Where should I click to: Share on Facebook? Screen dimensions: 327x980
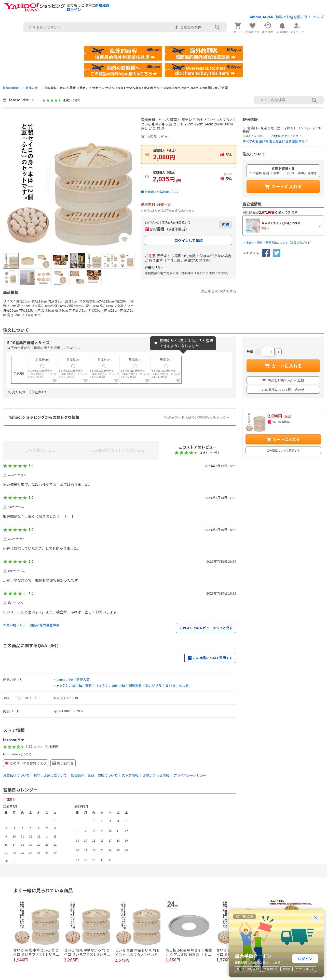coord(266,253)
